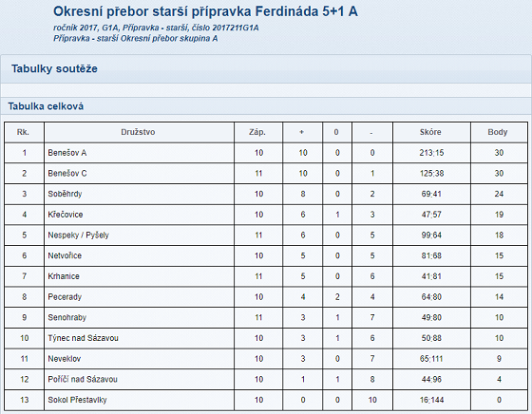The image size is (532, 414).
Task: Click team Krhanice
Action: (64, 276)
